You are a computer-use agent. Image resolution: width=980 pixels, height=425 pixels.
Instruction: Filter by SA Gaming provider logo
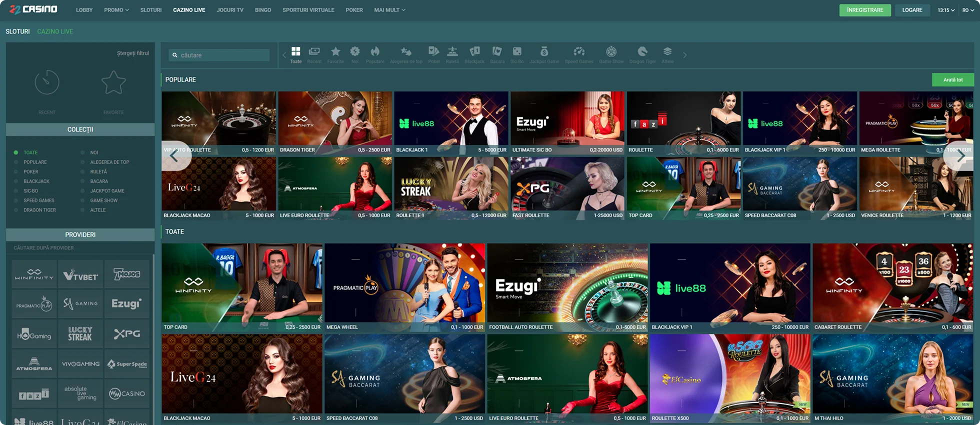click(x=80, y=304)
